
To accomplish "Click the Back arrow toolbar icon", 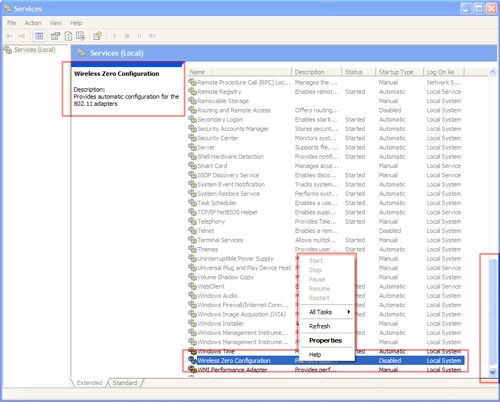I will pos(9,36).
